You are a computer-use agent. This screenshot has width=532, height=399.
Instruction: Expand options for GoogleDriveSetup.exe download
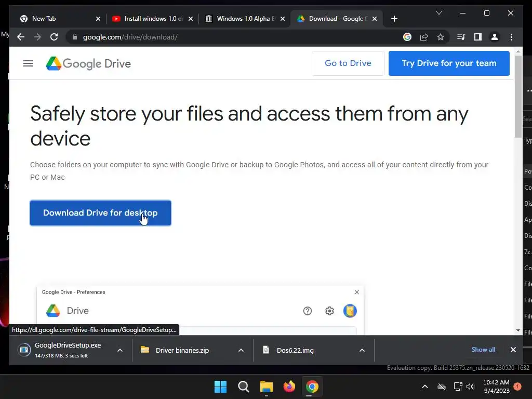click(x=120, y=350)
